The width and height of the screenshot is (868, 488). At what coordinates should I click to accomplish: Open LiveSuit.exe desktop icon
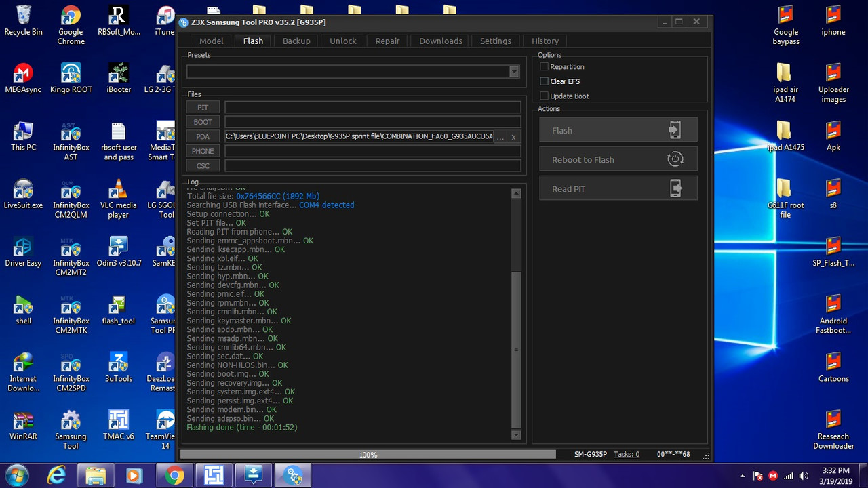(23, 194)
